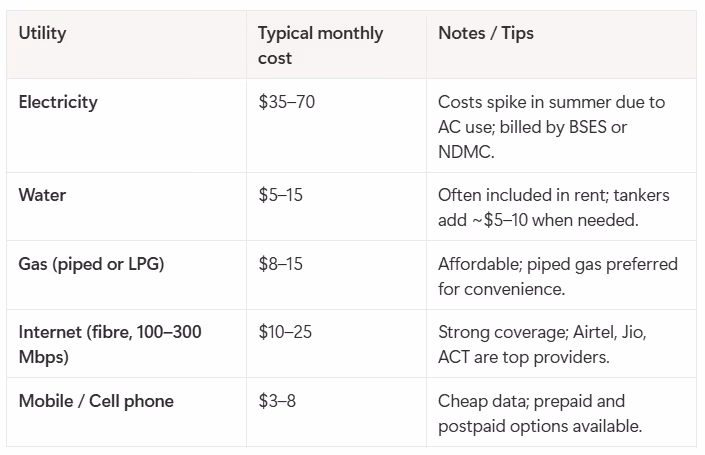Click the Typical monthly cost header
Viewport: 705px width, 455px height.
320,45
